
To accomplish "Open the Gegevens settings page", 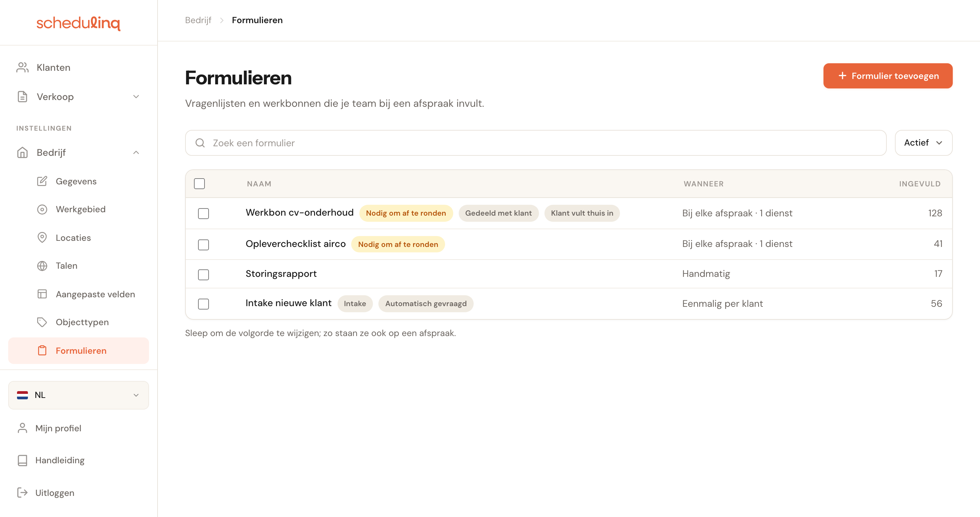I will click(x=78, y=181).
